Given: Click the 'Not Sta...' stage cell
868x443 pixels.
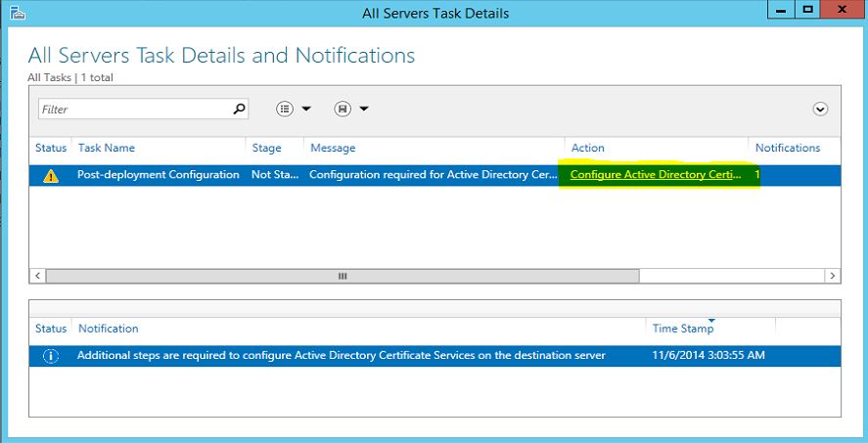Looking at the screenshot, I should (x=275, y=175).
